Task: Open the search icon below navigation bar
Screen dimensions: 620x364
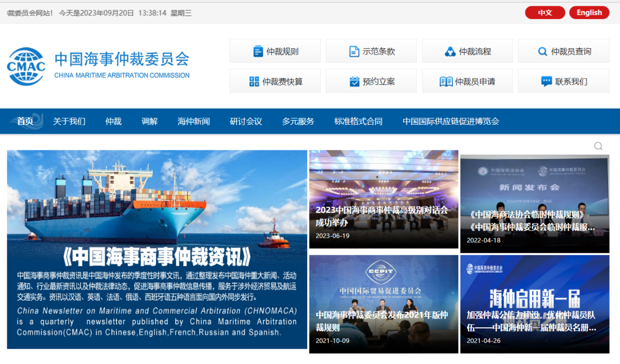Action: click(x=598, y=146)
